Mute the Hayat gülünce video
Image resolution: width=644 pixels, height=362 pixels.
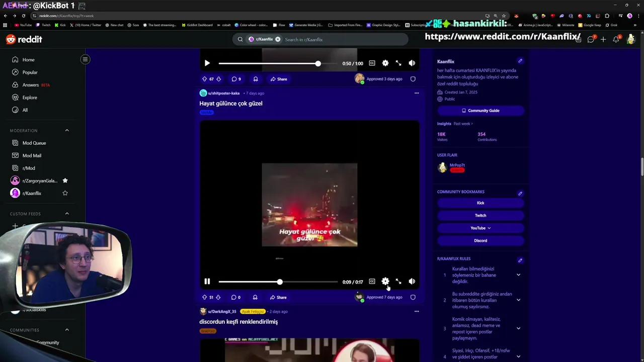coord(412,282)
